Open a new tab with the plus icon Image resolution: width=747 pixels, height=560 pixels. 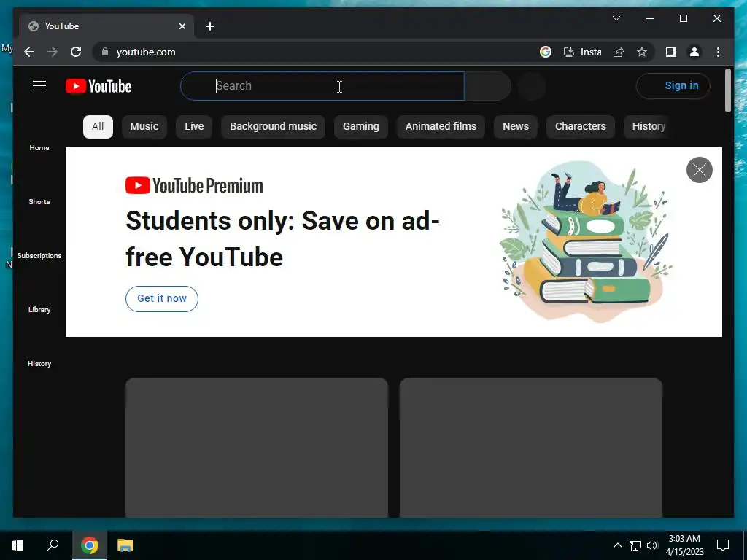click(210, 26)
